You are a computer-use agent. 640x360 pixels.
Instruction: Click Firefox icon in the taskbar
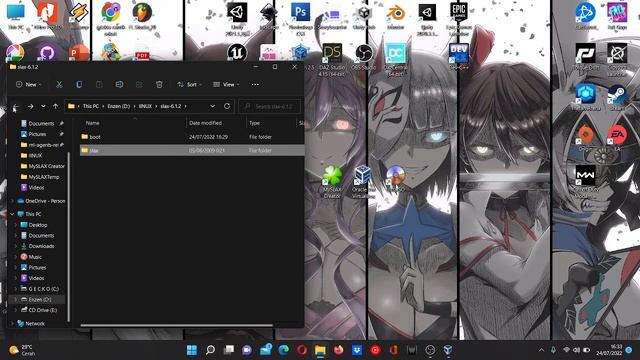tap(338, 350)
